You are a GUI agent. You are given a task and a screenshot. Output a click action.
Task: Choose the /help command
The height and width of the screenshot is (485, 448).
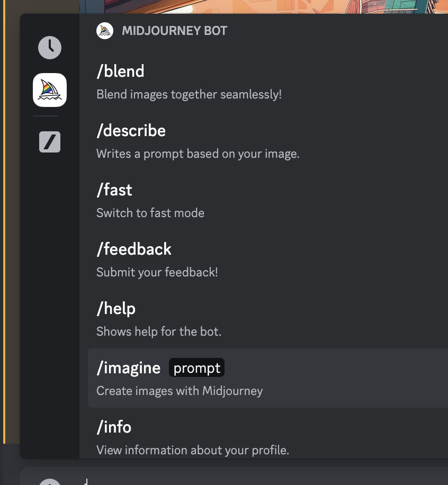[268, 319]
